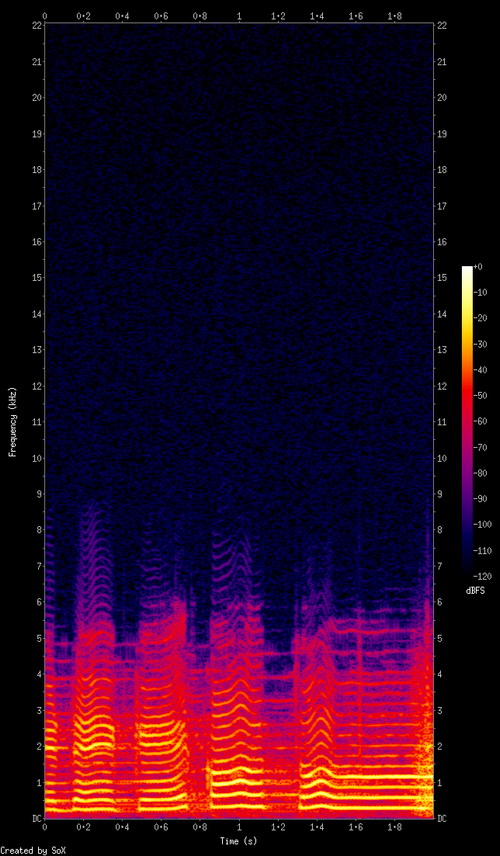Click '3' on the right frequency axis
Screen dimensions: 500x856
440,710
